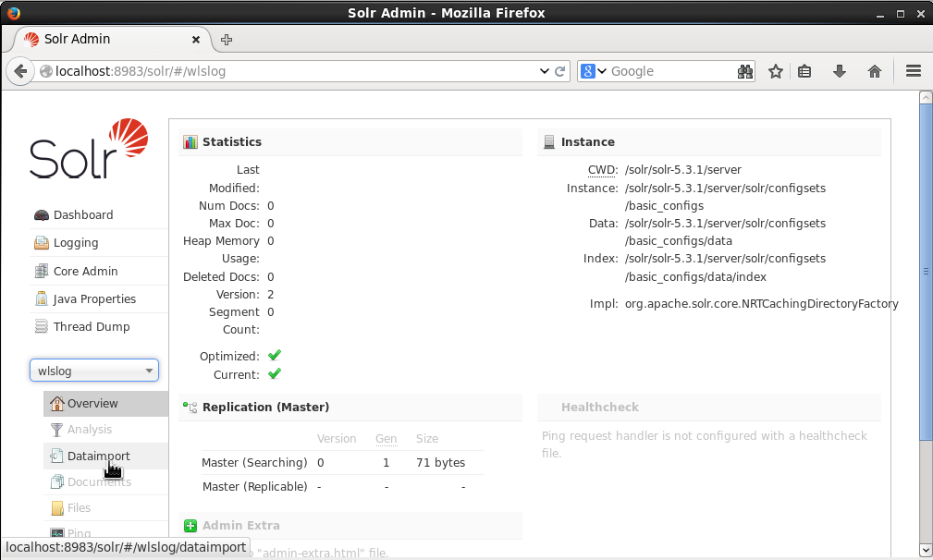Click the Logging icon
Screen dimensions: 933x560
pos(41,242)
